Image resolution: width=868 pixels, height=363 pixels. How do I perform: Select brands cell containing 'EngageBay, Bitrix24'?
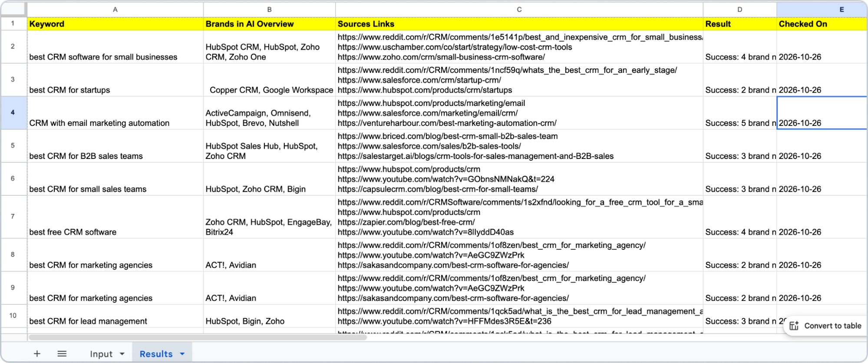[x=269, y=217]
